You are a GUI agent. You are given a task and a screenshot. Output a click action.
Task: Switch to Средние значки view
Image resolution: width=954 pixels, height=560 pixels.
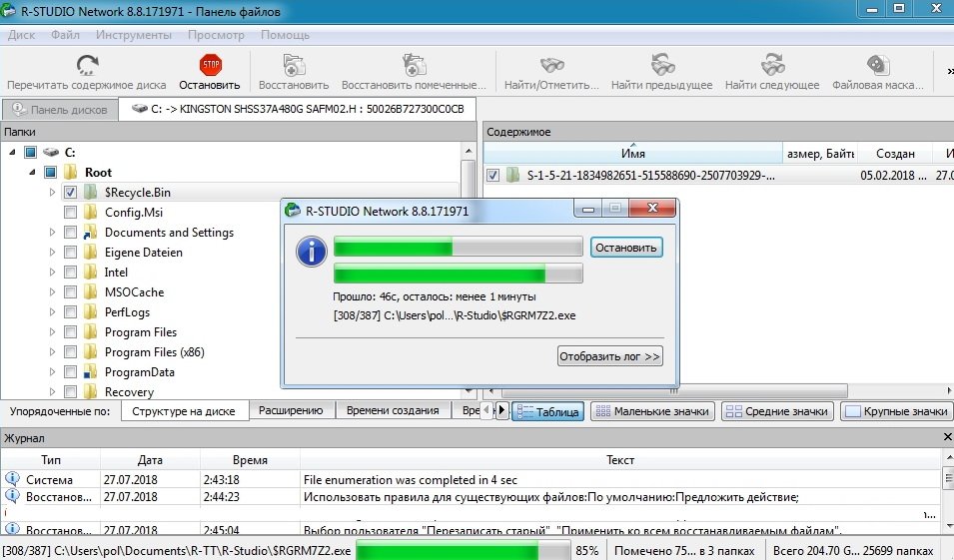point(777,411)
